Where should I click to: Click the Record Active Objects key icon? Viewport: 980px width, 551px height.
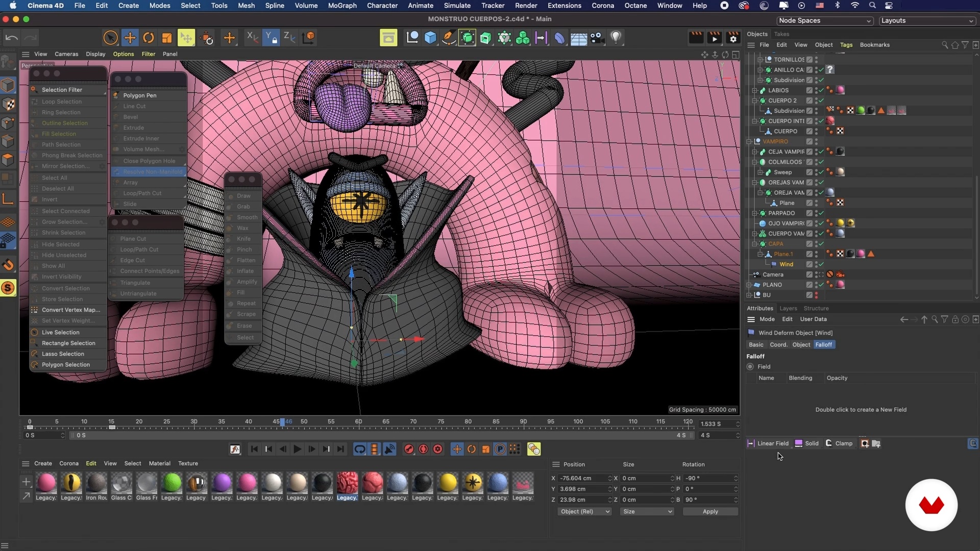pyautogui.click(x=409, y=449)
